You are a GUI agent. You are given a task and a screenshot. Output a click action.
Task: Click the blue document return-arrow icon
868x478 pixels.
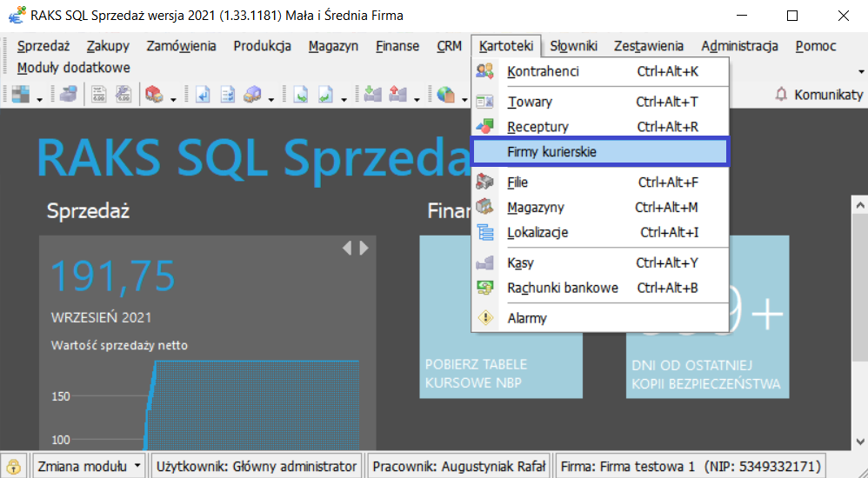(203, 95)
